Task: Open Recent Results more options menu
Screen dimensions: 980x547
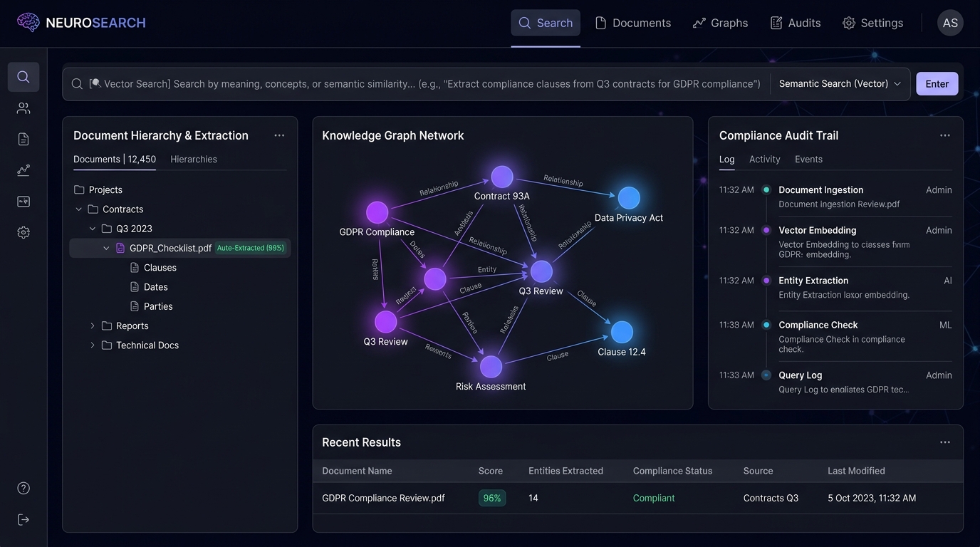Action: click(945, 442)
